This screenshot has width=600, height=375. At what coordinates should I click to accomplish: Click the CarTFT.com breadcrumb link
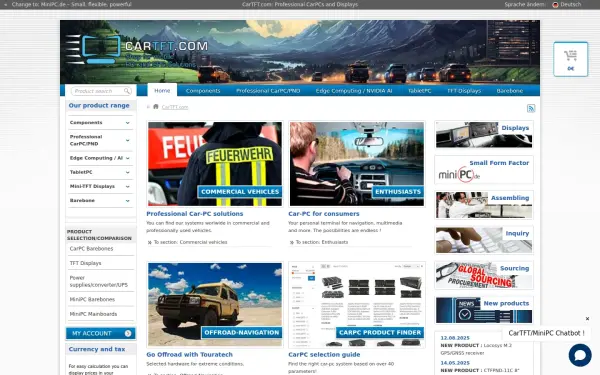tap(174, 107)
